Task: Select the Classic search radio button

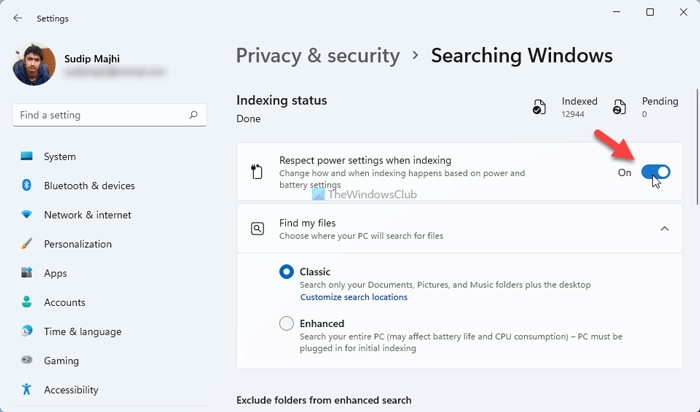Action: click(287, 271)
